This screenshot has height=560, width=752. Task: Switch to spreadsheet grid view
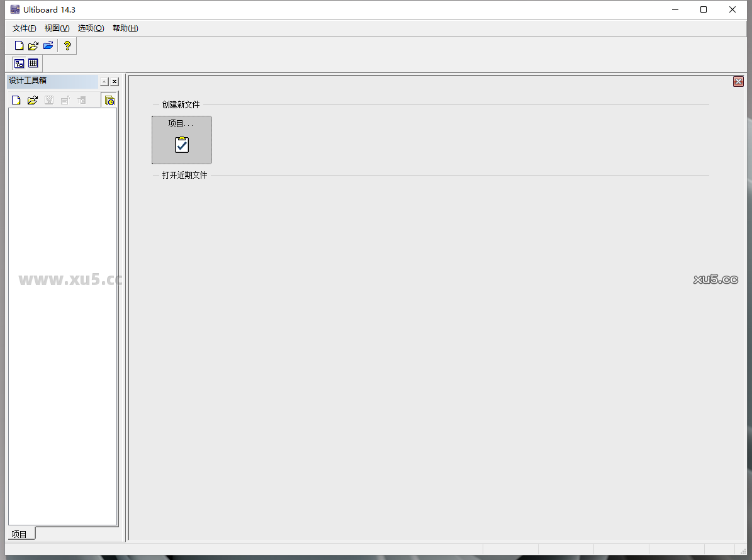34,63
